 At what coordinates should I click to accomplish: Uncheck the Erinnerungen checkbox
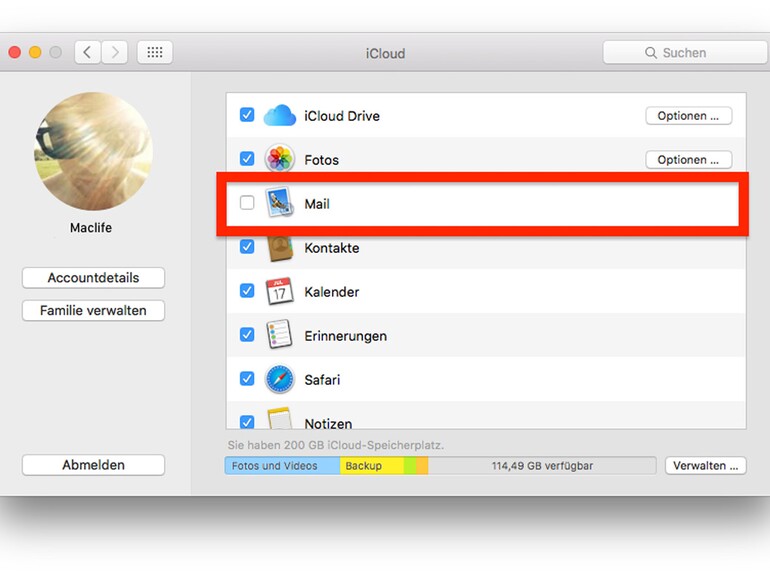(247, 334)
